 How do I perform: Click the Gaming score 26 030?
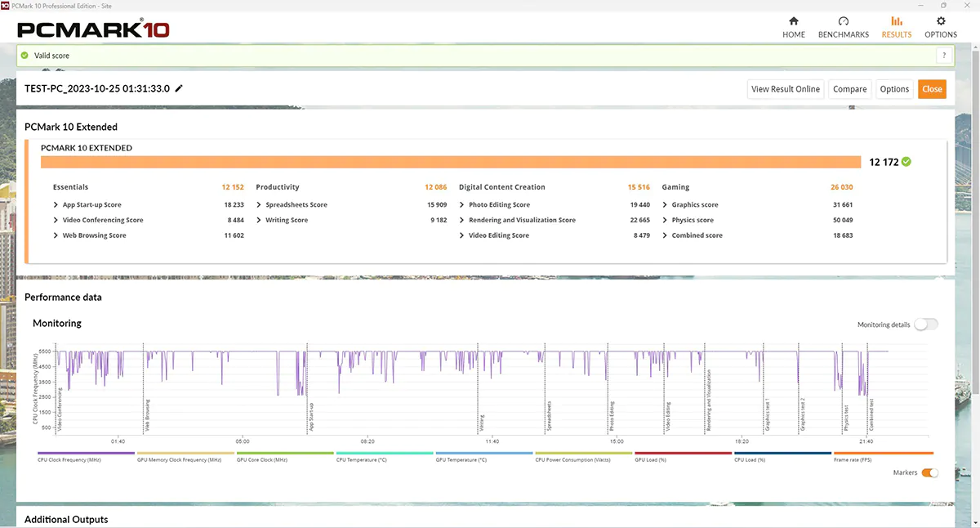click(841, 187)
